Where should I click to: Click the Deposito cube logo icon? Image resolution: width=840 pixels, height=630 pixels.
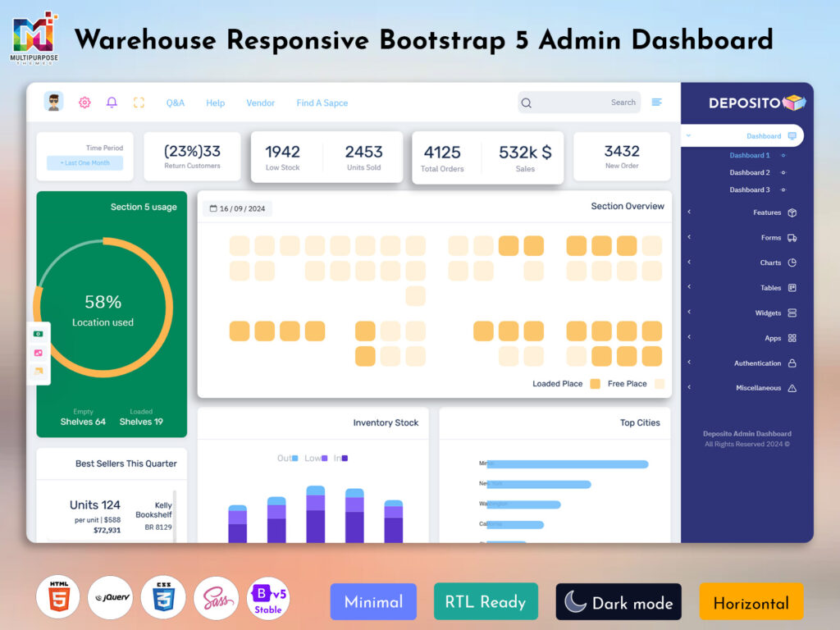pyautogui.click(x=793, y=103)
